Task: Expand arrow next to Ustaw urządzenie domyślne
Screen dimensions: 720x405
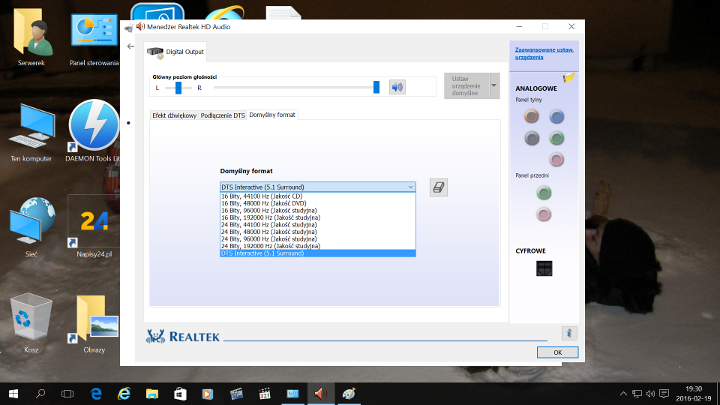Action: tap(494, 85)
